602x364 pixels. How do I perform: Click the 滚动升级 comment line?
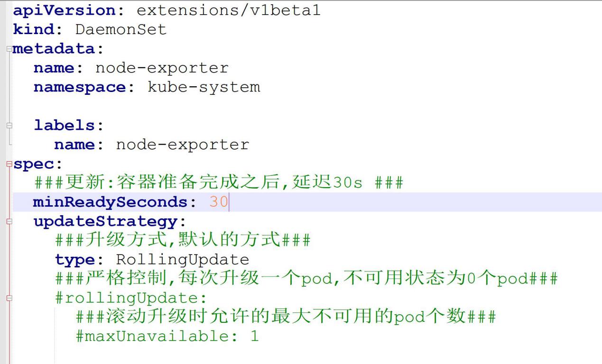[286, 317]
